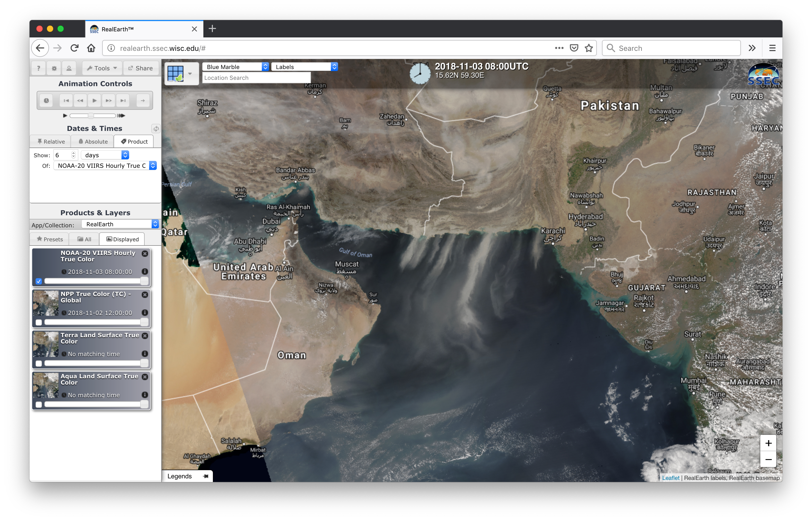Open the Leaflet link
812x521 pixels.
click(x=671, y=478)
